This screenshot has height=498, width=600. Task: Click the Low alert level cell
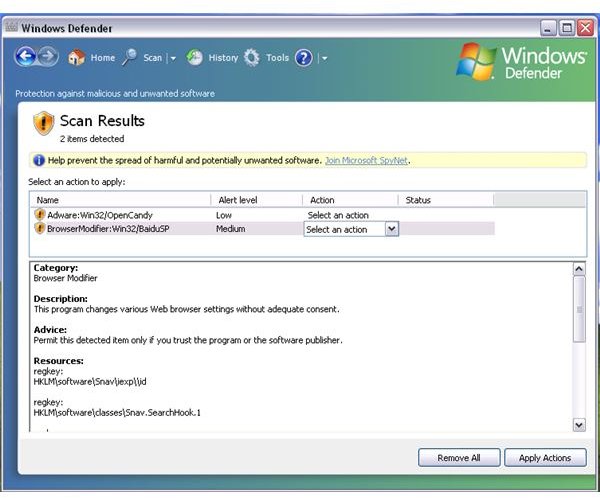pos(223,215)
